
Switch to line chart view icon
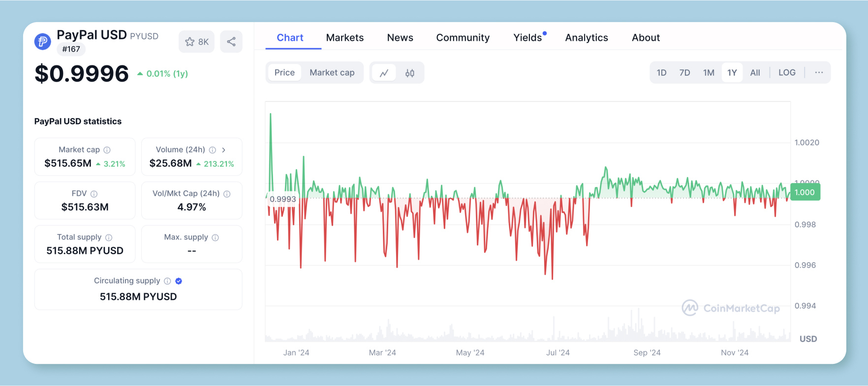click(384, 73)
